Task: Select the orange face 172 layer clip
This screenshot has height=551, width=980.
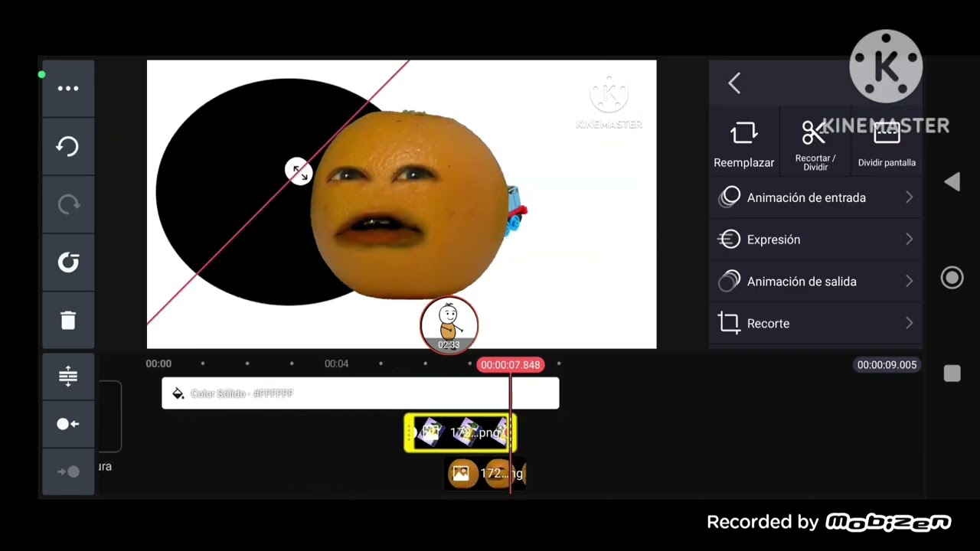Action: pyautogui.click(x=485, y=474)
